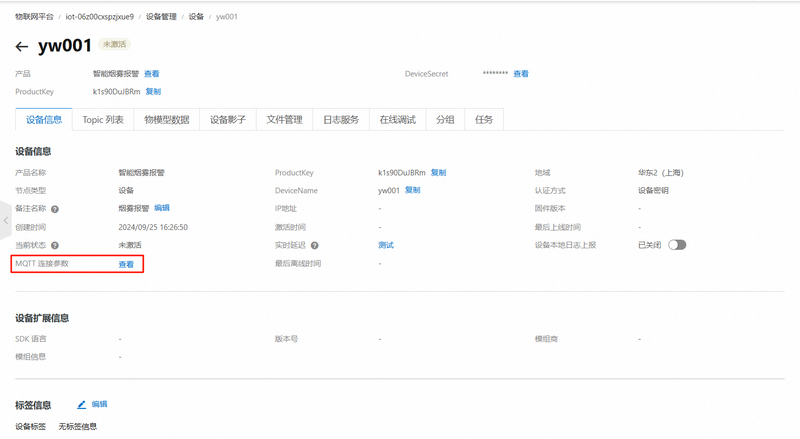Click the help icon next to 备注名称
Image resolution: width=800 pixels, height=439 pixels.
[x=55, y=209]
